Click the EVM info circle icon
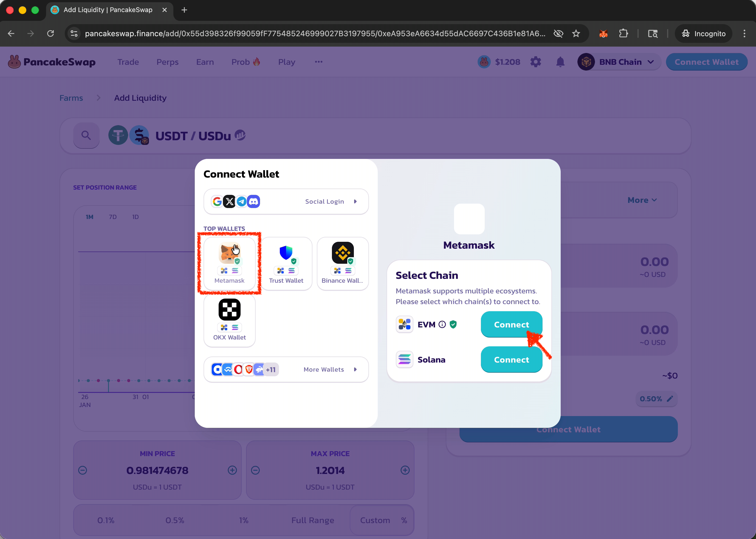This screenshot has height=539, width=756. click(442, 325)
